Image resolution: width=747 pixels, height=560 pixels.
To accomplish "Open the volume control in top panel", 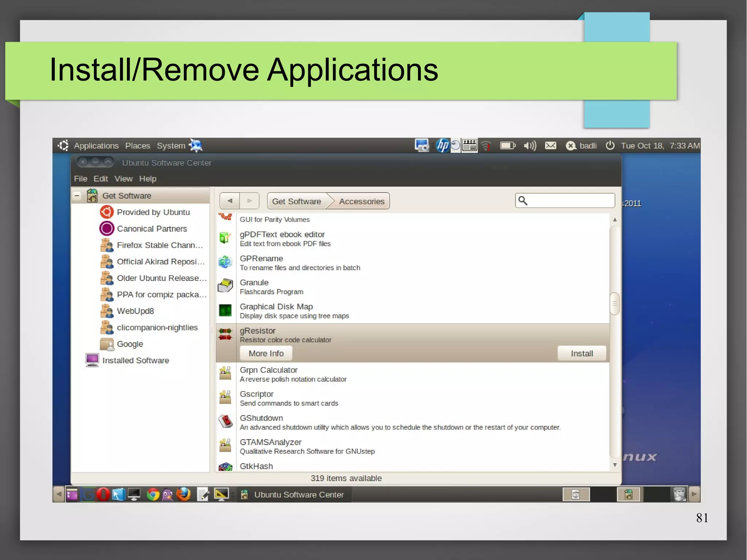I will point(530,146).
